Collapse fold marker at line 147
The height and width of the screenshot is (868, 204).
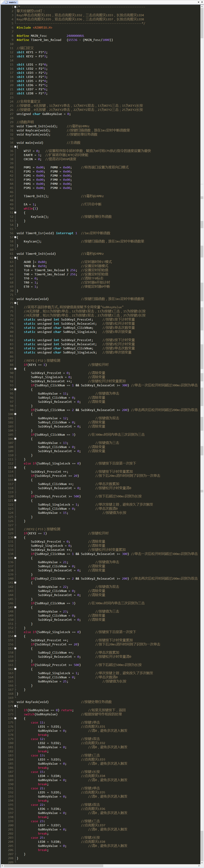coord(15,607)
